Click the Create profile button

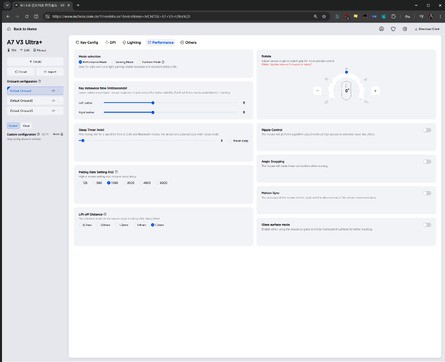coord(35,62)
